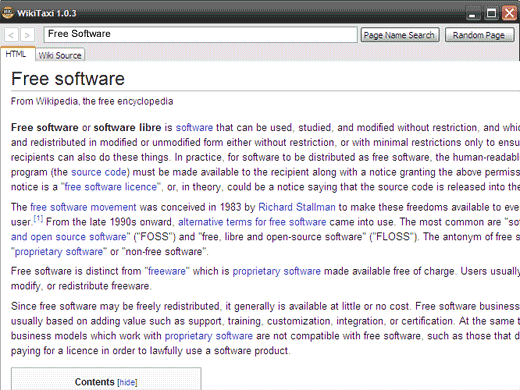Image resolution: width=520 pixels, height=390 pixels.
Task: Minimize the WikiTaxi window
Action: click(x=472, y=14)
